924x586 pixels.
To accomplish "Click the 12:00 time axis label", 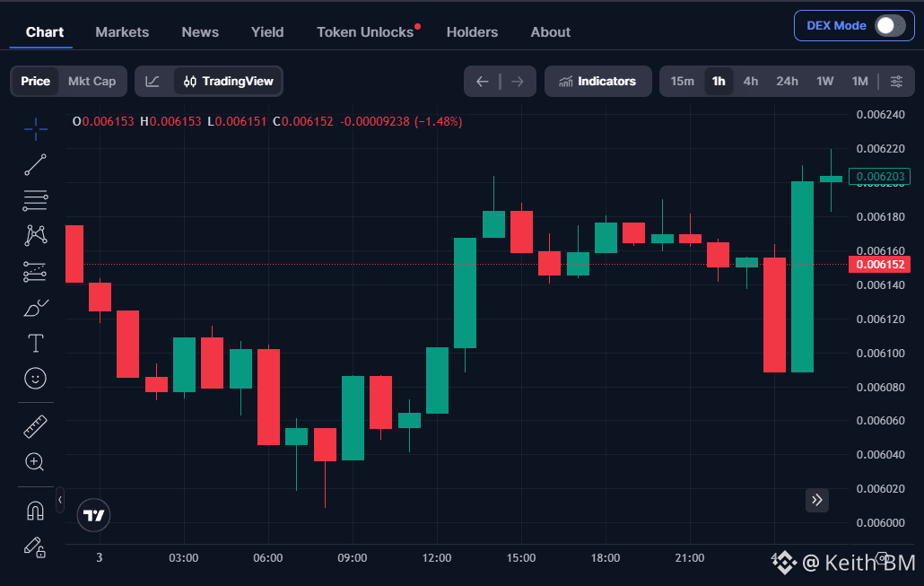I will point(437,557).
